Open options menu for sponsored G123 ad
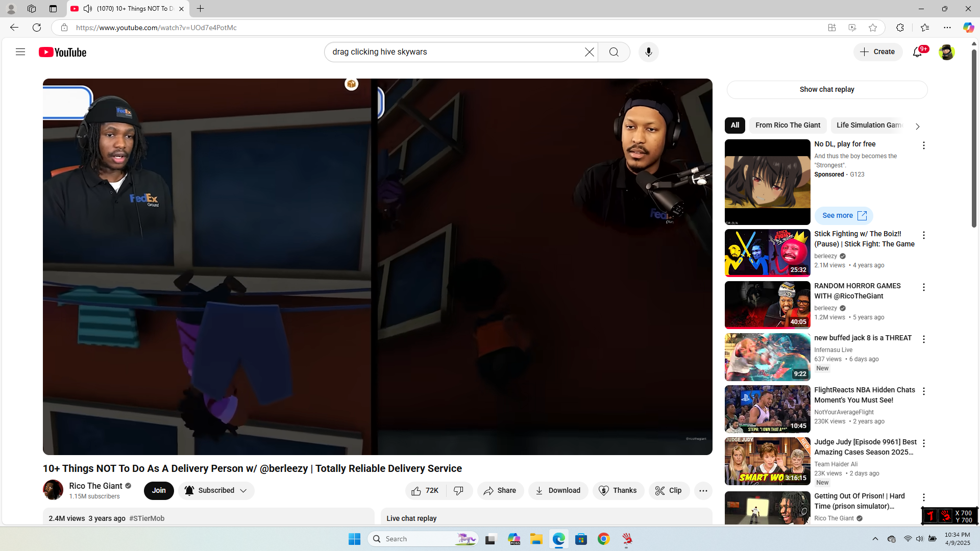 (x=923, y=145)
